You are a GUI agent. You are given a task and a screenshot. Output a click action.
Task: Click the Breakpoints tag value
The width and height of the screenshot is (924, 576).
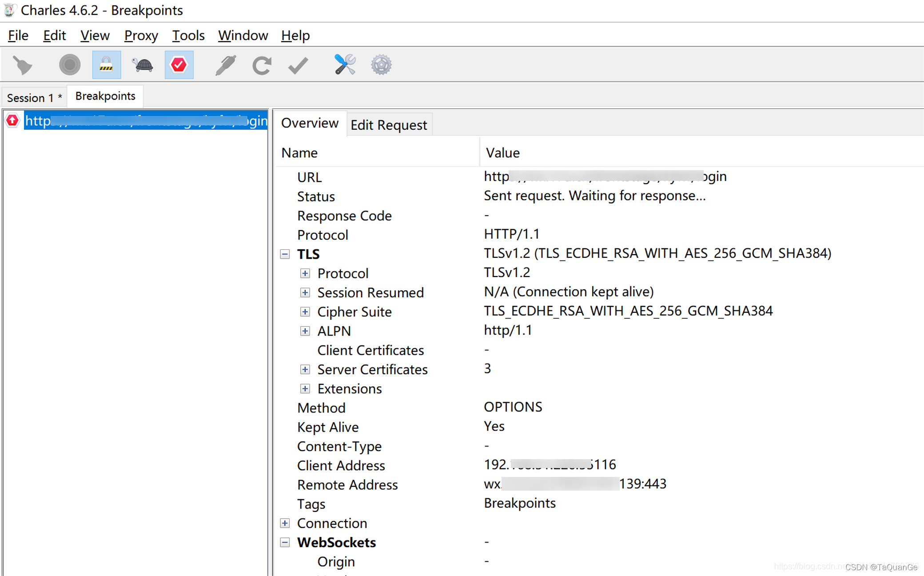(520, 503)
